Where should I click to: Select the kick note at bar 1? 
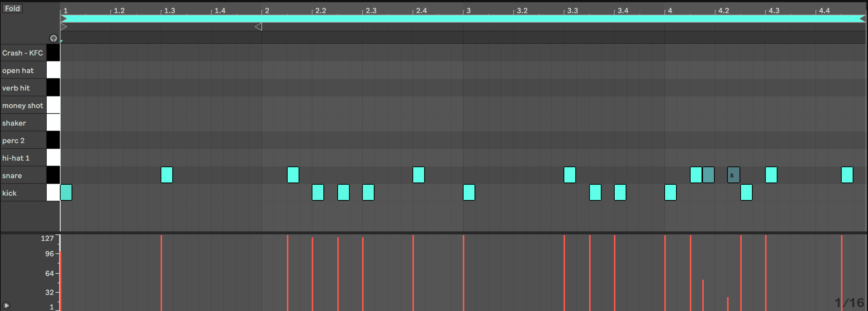point(66,192)
